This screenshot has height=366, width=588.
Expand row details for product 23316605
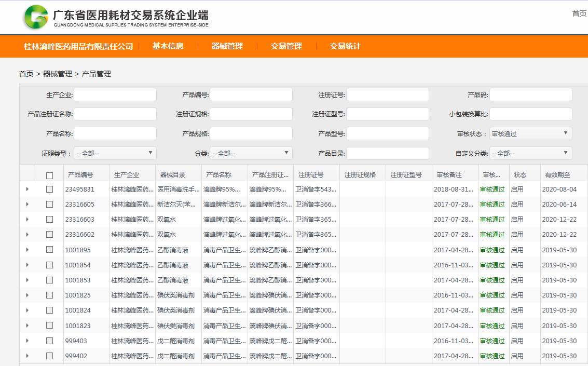point(27,205)
